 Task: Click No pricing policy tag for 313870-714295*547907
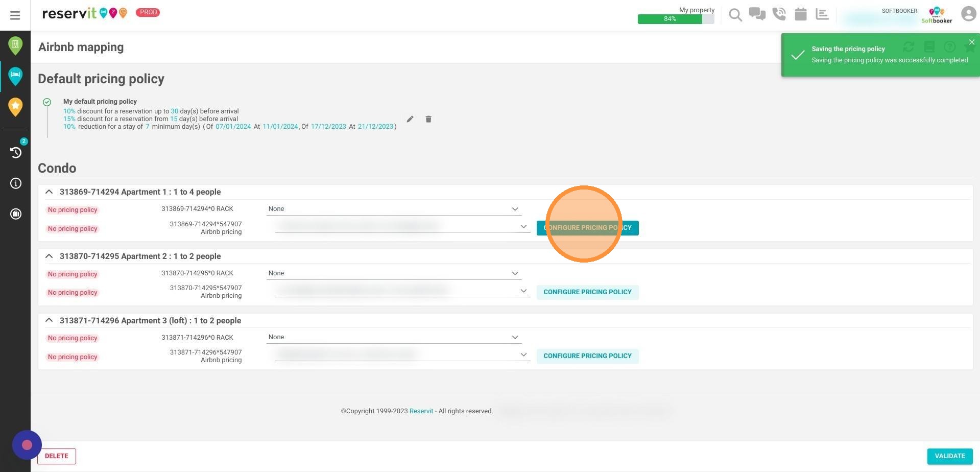(73, 293)
